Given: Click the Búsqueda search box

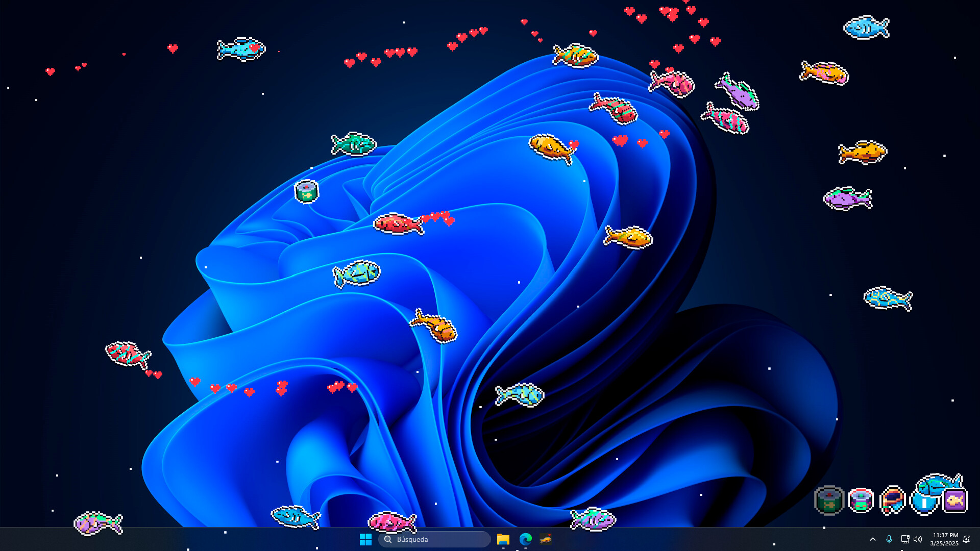Looking at the screenshot, I should pos(434,539).
